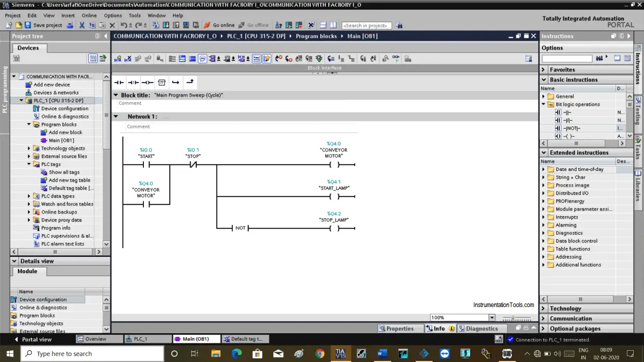The height and width of the screenshot is (362, 644).
Task: Click the open branch icon in favorites bar
Action: pos(176,82)
